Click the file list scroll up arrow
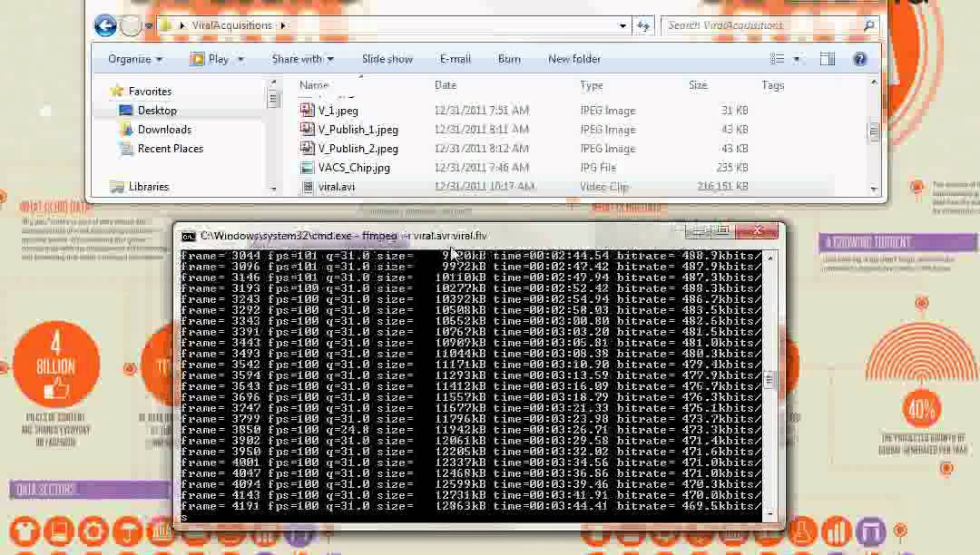The image size is (980, 555). tap(874, 83)
